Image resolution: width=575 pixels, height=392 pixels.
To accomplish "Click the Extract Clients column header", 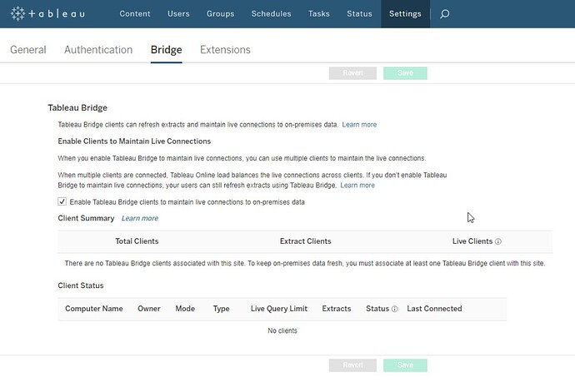I will coord(306,241).
